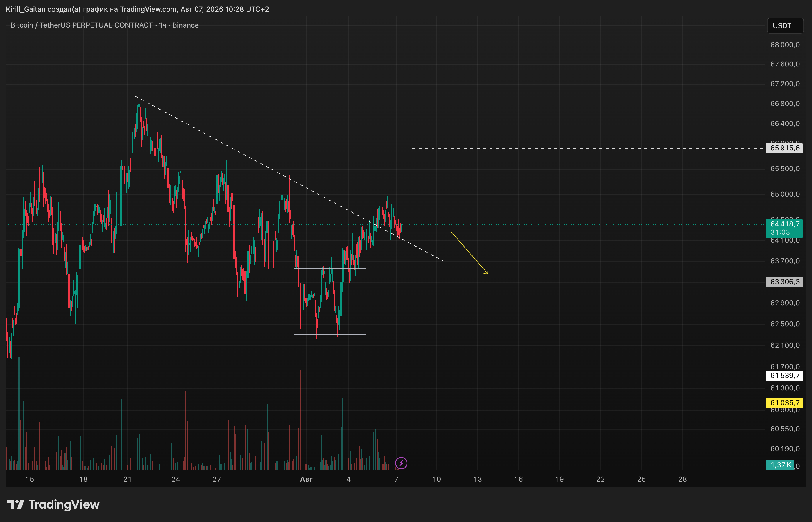Open the USDT currency selector

click(x=785, y=26)
